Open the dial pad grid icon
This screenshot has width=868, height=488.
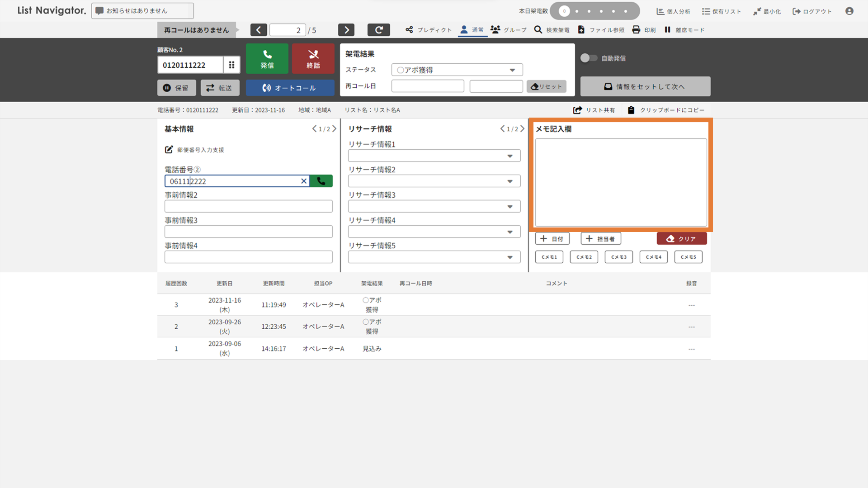pos(231,65)
